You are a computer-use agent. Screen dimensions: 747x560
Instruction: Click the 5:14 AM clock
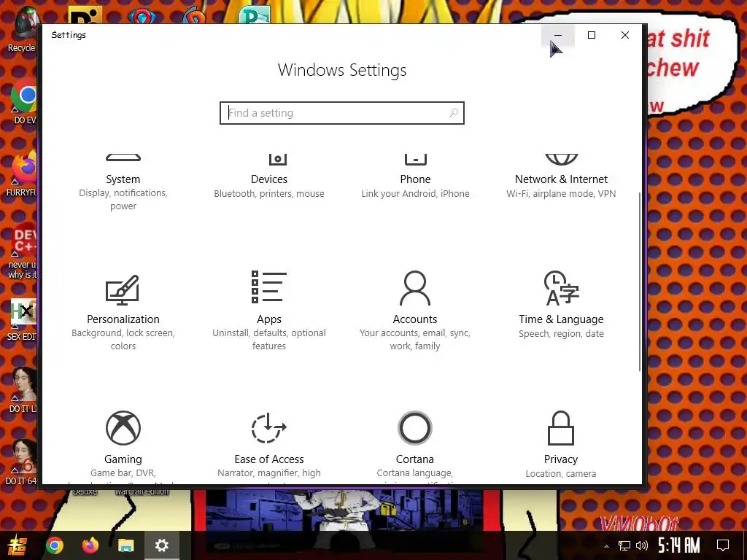point(679,545)
